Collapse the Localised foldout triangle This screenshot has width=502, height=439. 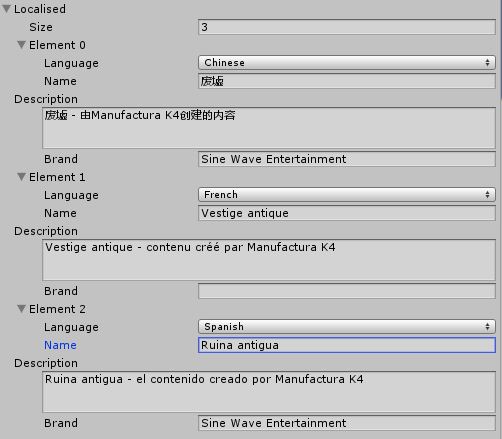point(6,9)
